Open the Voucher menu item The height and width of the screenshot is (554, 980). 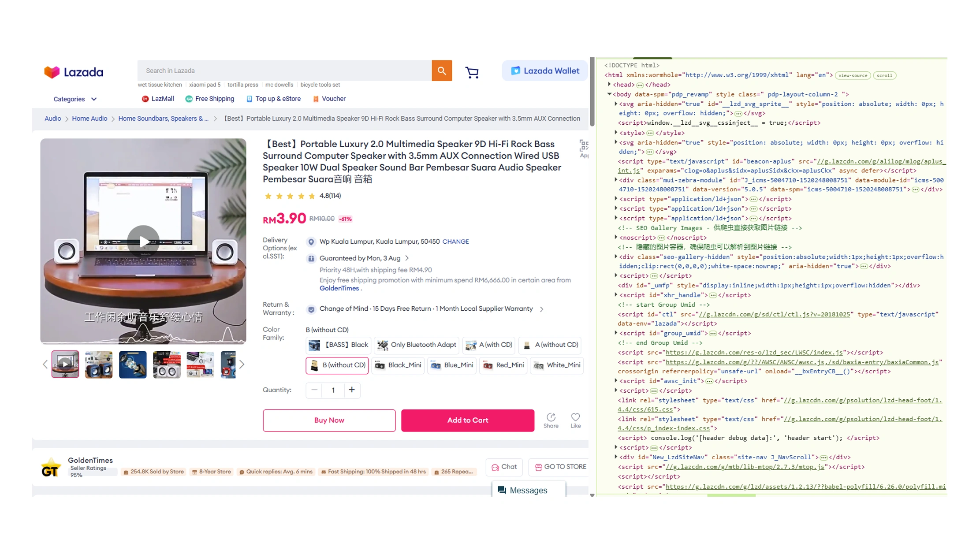click(x=329, y=99)
